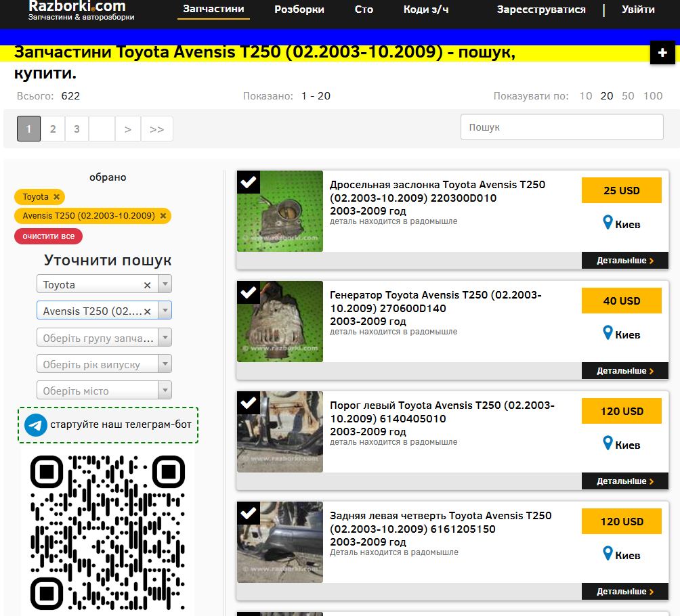Select current page 1 button
The width and height of the screenshot is (680, 616).
(28, 129)
